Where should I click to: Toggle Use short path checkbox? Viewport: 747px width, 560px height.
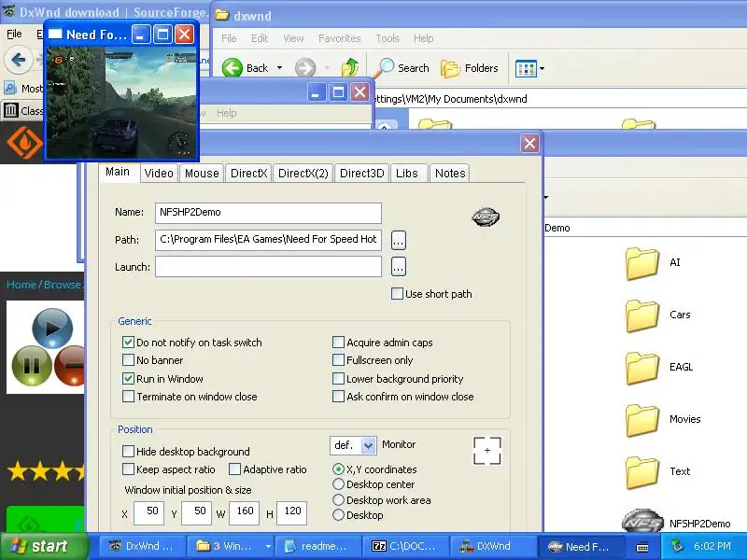tap(397, 294)
